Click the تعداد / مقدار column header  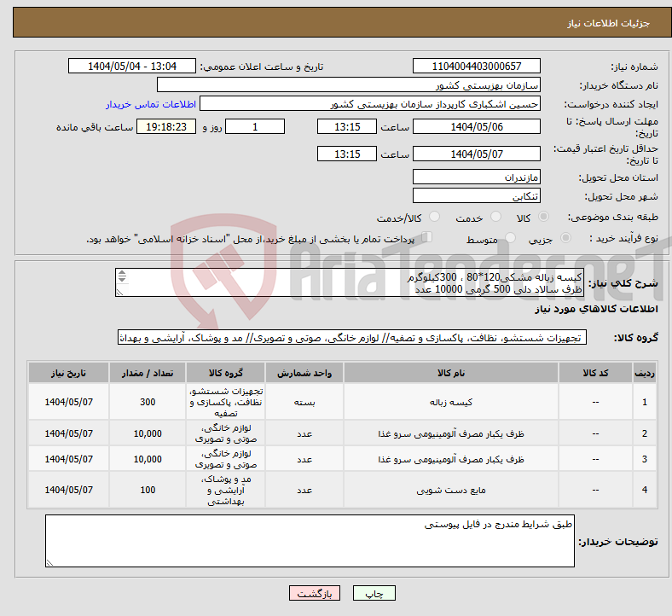tap(148, 373)
